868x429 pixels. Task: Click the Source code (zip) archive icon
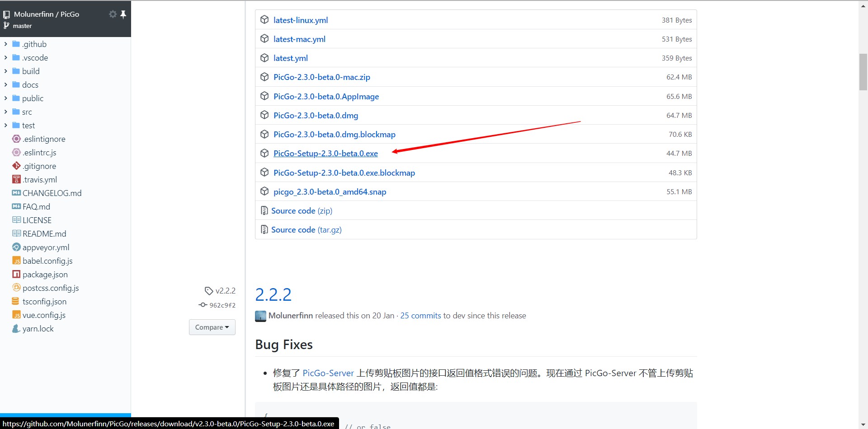pyautogui.click(x=264, y=211)
